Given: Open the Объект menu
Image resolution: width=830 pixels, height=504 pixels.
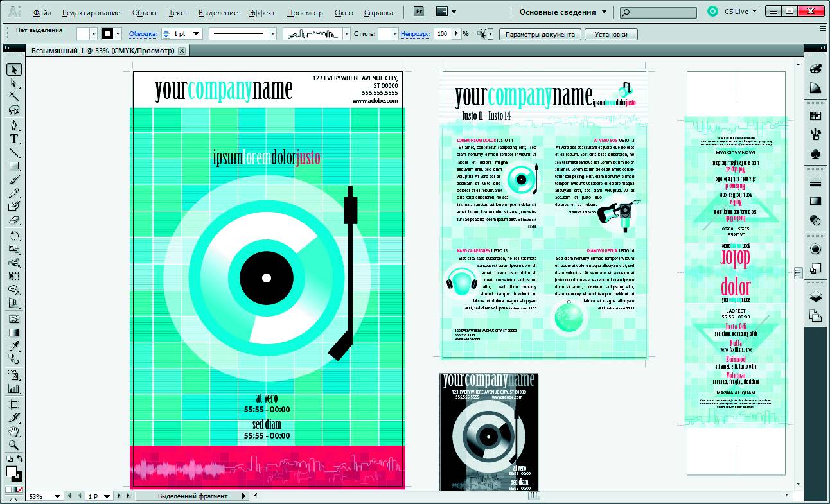Looking at the screenshot, I should tap(145, 13).
